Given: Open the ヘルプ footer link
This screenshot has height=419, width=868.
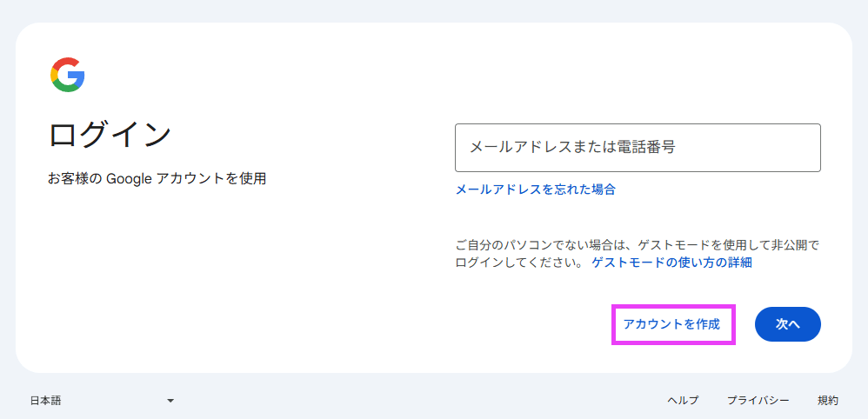Looking at the screenshot, I should tap(683, 401).
